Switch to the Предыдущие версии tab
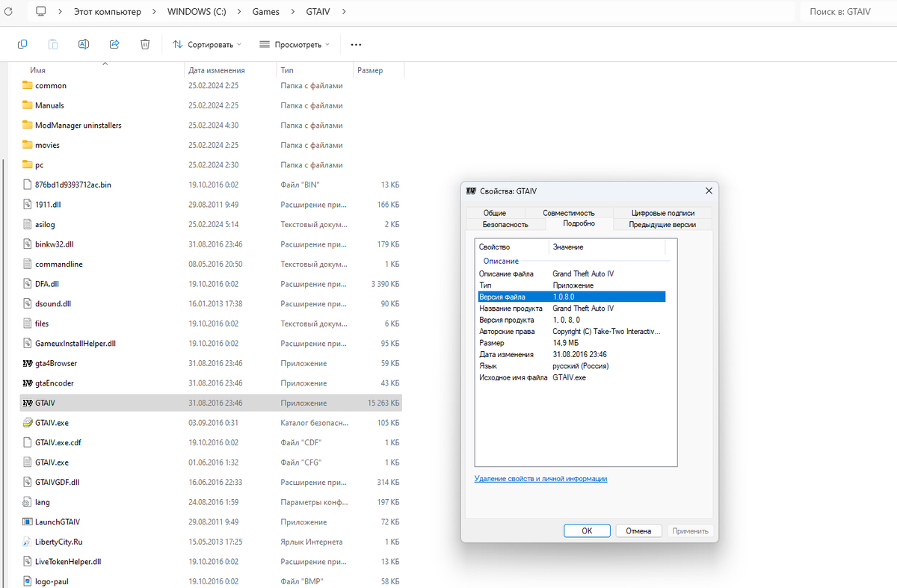Image resolution: width=897 pixels, height=588 pixels. point(662,224)
